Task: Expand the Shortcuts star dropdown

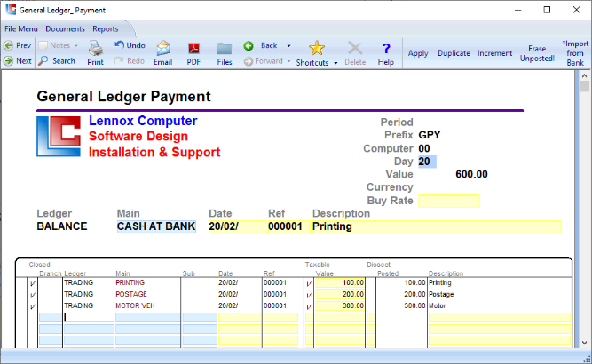Action: point(335,63)
